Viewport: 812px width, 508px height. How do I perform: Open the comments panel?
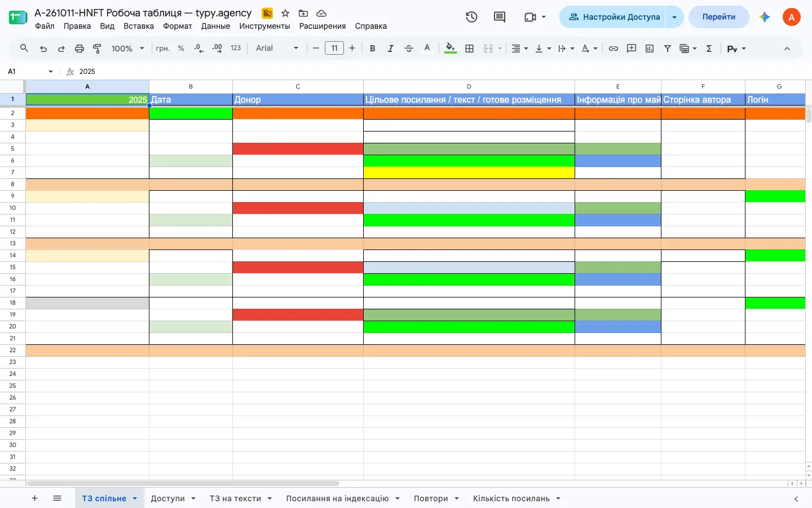pyautogui.click(x=500, y=17)
